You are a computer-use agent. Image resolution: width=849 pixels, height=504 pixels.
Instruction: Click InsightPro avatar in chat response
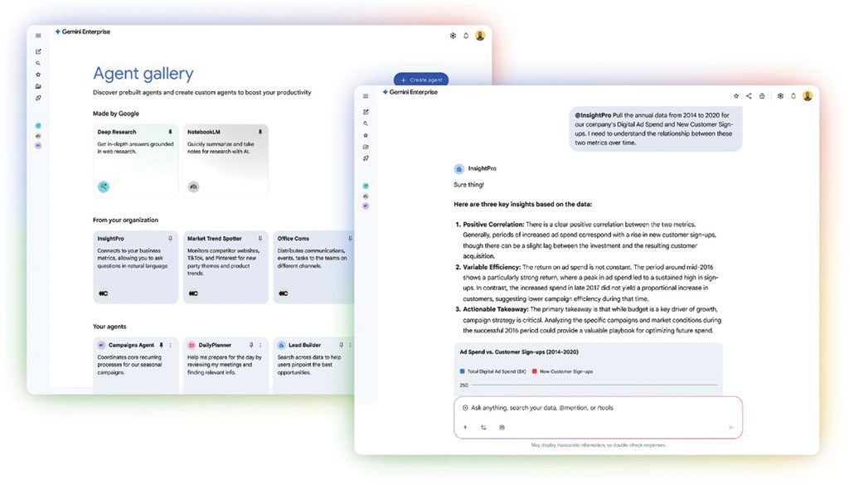[x=458, y=169]
